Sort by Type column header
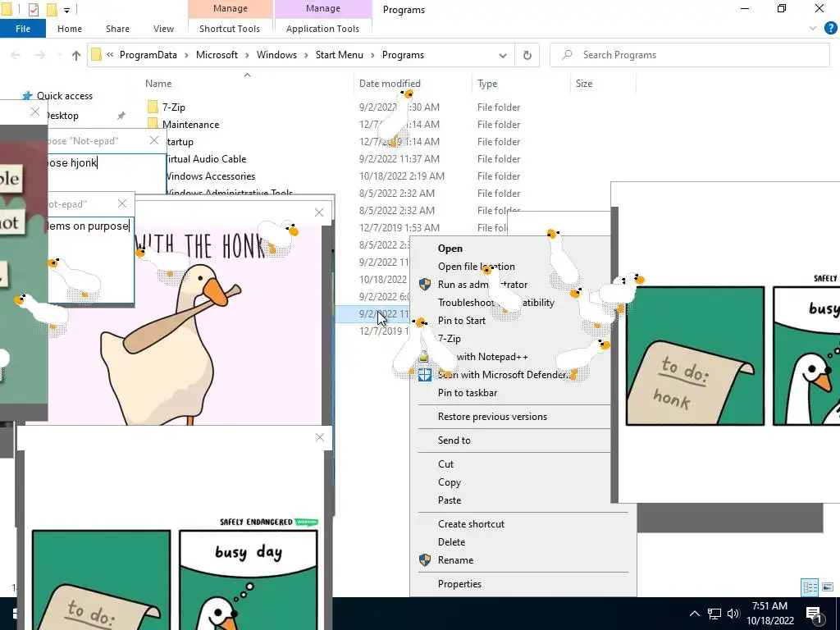 pos(487,84)
